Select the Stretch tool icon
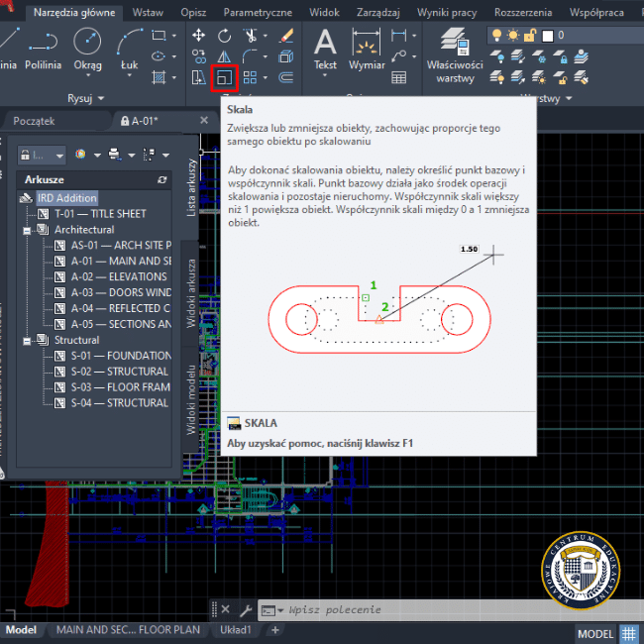The image size is (644, 644). pos(199,77)
